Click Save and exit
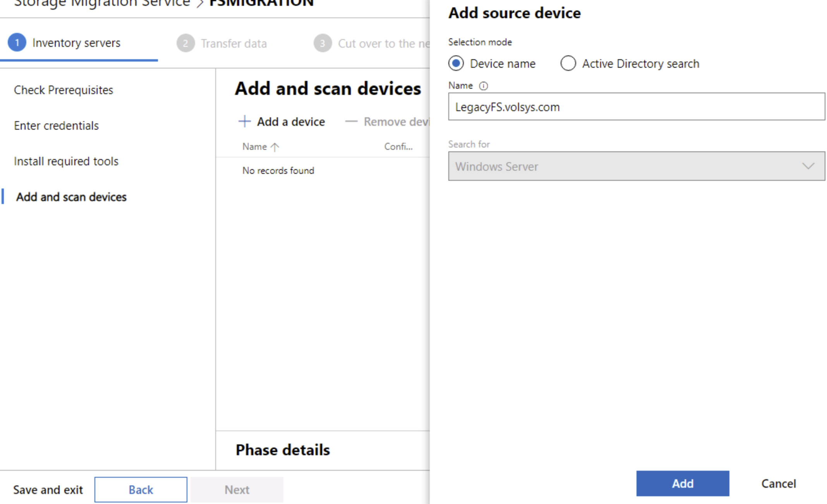Image resolution: width=827 pixels, height=504 pixels. (x=48, y=489)
